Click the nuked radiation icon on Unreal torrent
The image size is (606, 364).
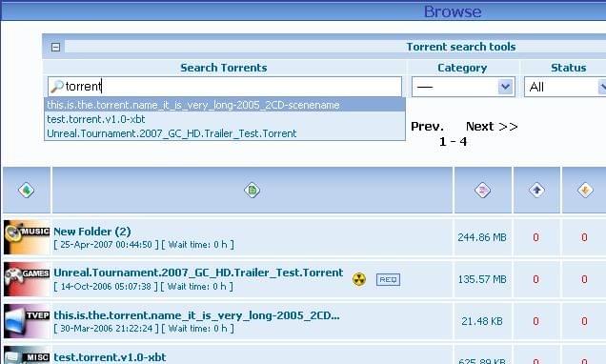(x=359, y=279)
